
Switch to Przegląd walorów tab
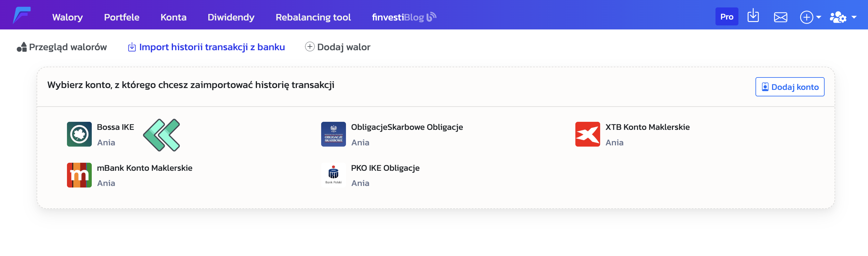62,47
